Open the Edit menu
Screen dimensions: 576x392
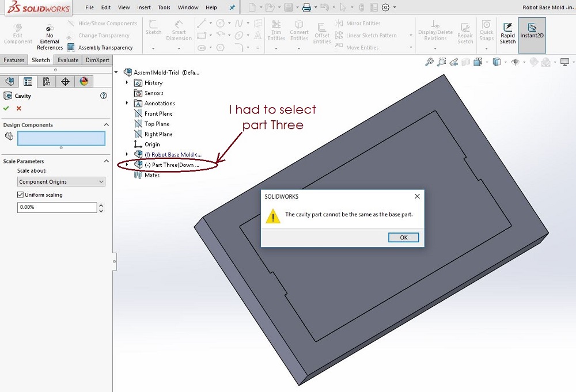[x=106, y=7]
